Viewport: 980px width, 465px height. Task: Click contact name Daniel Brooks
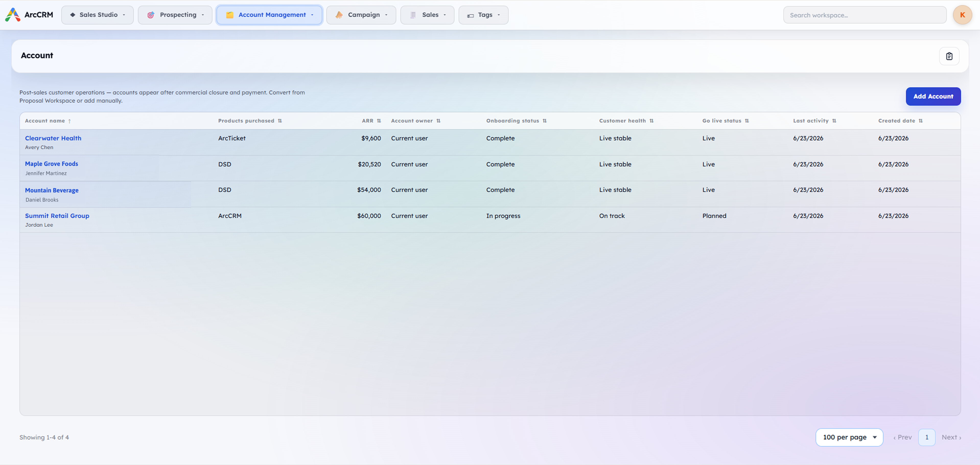point(42,200)
